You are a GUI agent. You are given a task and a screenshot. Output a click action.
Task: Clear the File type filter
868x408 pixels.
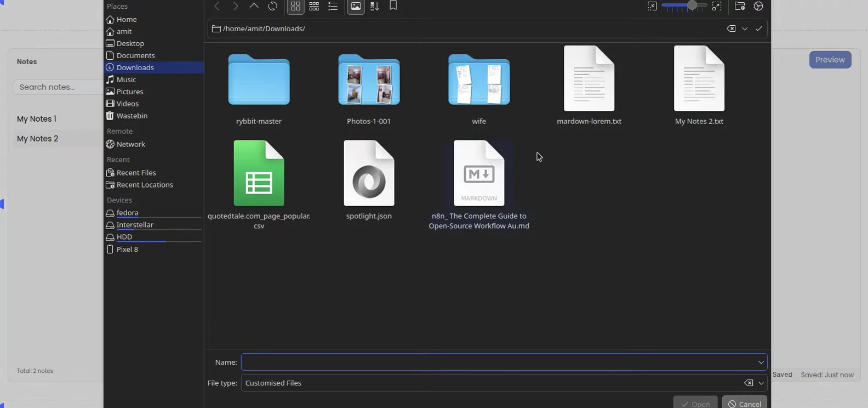click(x=749, y=383)
